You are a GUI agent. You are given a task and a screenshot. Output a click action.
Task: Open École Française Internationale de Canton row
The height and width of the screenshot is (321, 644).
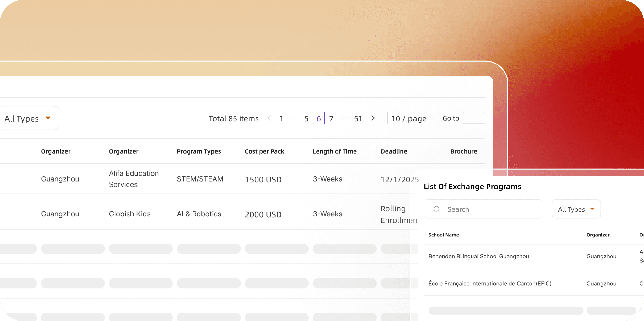(x=534, y=283)
